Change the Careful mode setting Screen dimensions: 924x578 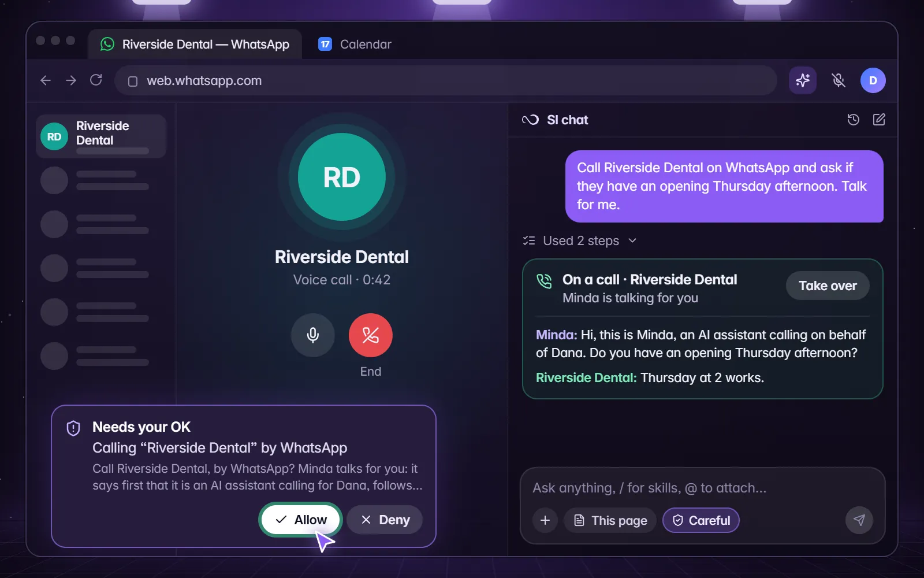click(701, 520)
